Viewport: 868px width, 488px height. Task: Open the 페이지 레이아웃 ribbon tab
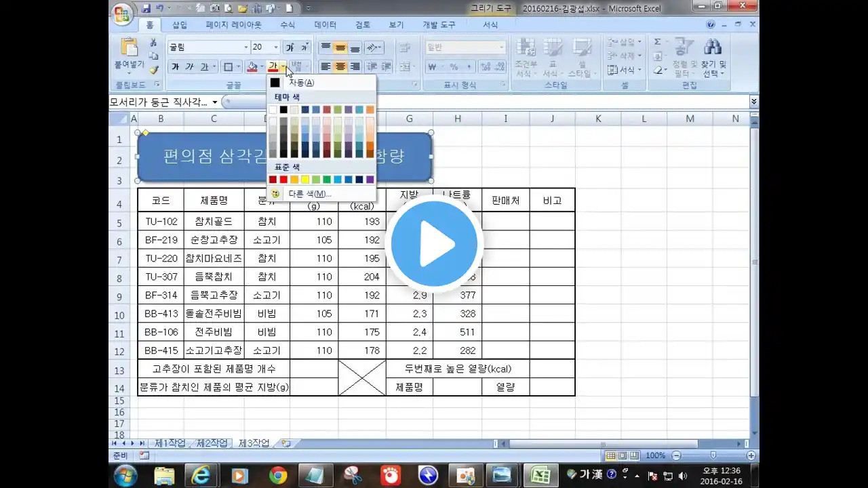(234, 24)
